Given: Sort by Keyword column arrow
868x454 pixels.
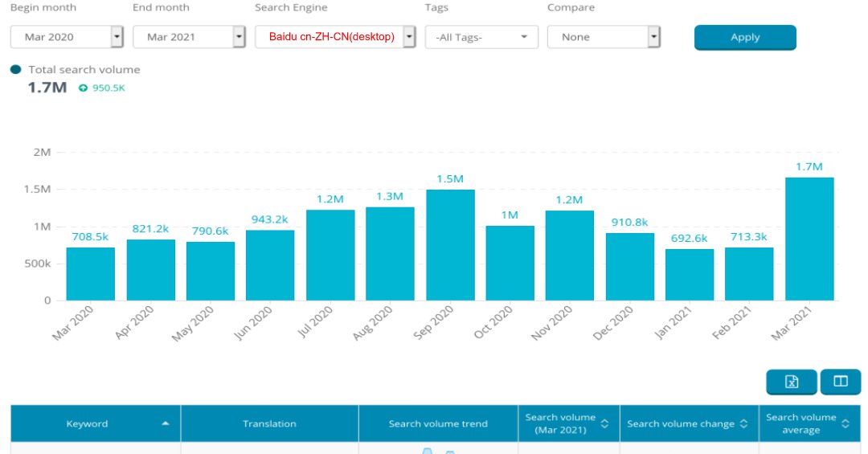Looking at the screenshot, I should click(x=166, y=423).
